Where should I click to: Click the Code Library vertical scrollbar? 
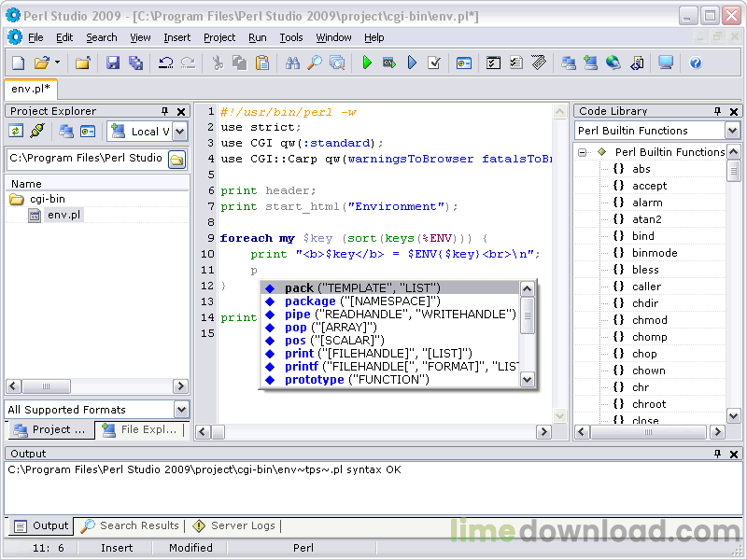tap(734, 280)
